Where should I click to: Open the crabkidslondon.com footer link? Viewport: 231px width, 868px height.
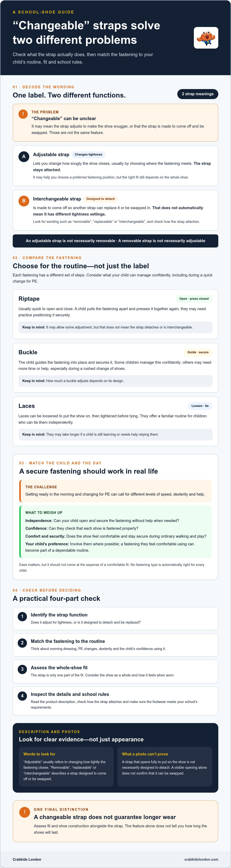[201, 859]
